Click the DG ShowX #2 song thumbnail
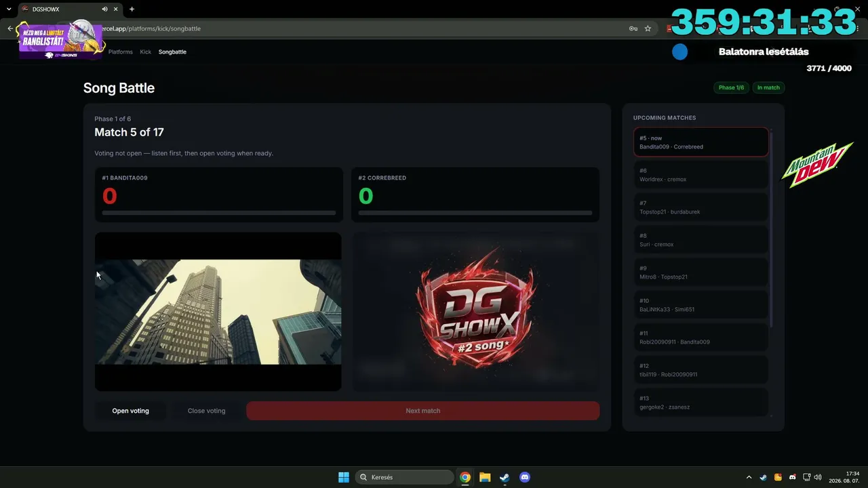The width and height of the screenshot is (868, 488). coord(475,312)
